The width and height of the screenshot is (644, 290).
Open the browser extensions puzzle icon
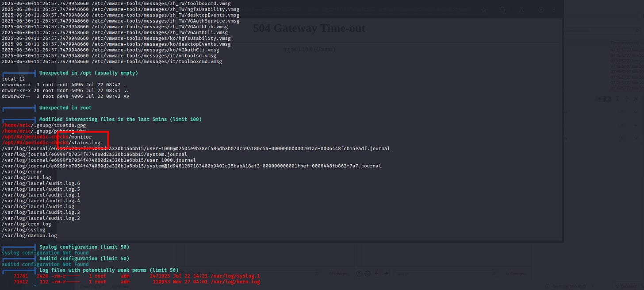point(502,9)
